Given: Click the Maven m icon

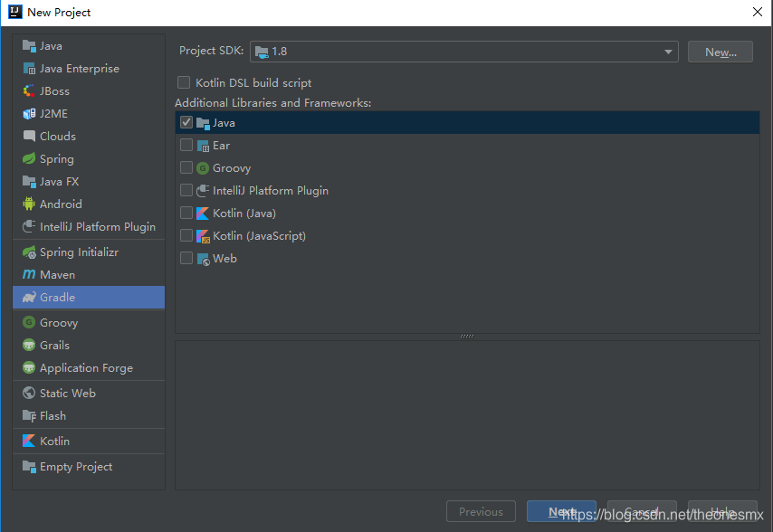Looking at the screenshot, I should click(x=29, y=274).
